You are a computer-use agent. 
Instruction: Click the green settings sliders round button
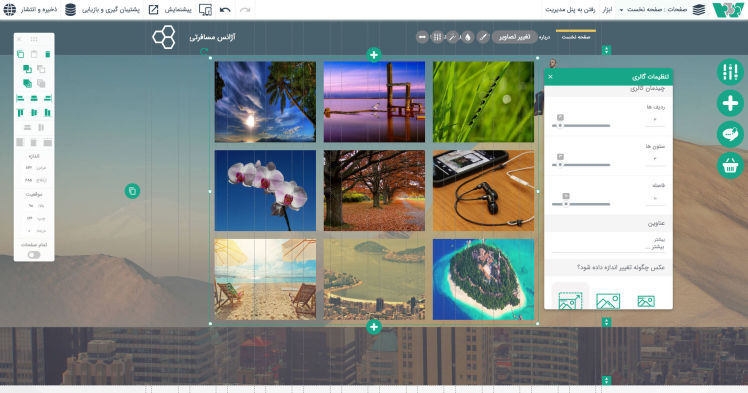pos(730,72)
